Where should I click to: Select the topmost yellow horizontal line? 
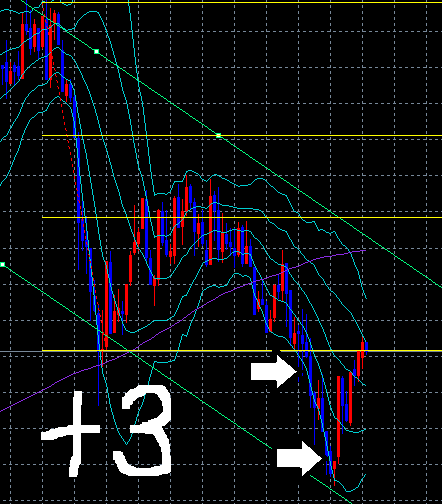tap(242, 2)
